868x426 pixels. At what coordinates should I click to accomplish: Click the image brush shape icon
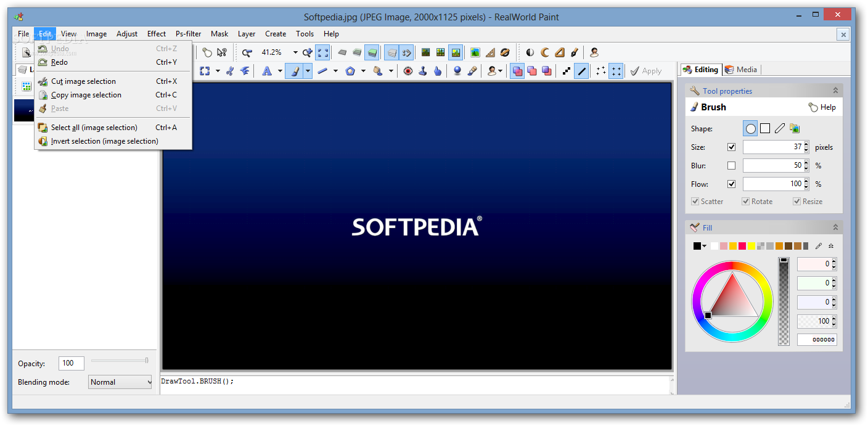[795, 128]
